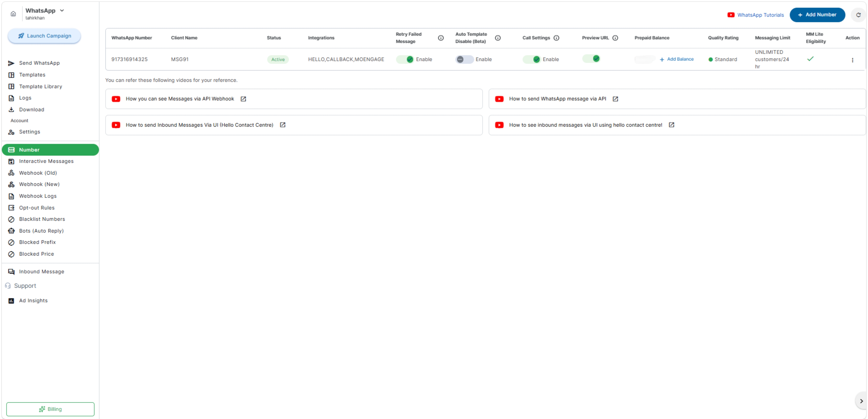The image size is (868, 419).
Task: Open external link for Inbound Messages Via UI video
Action: pyautogui.click(x=282, y=125)
